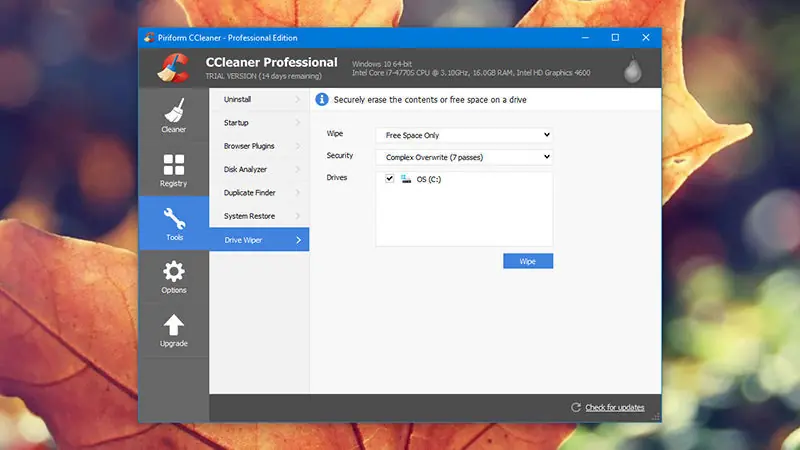The height and width of the screenshot is (450, 800).
Task: Follow the Check for updates link
Action: point(615,407)
